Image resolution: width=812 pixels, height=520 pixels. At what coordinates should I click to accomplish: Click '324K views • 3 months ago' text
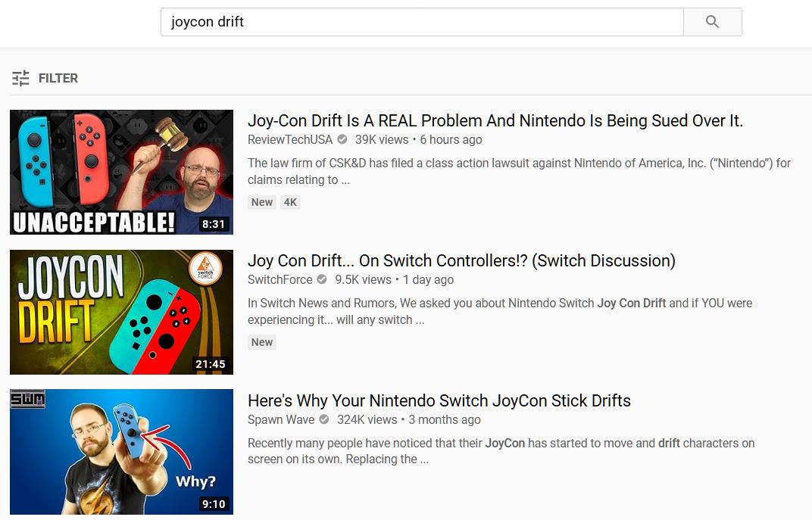tap(408, 419)
